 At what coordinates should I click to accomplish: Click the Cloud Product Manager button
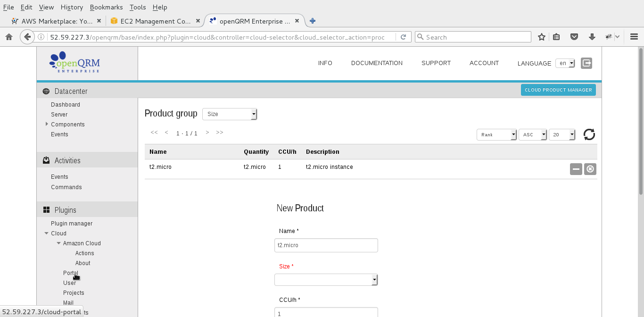point(558,90)
